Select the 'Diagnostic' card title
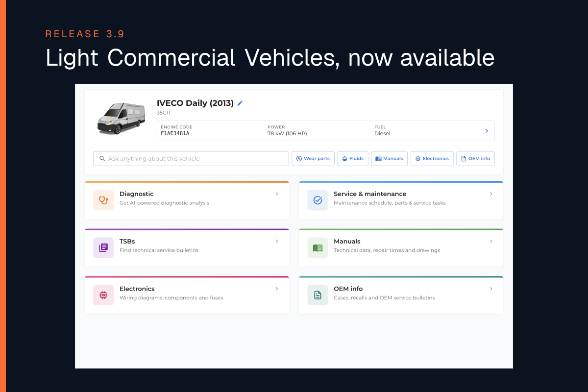Screen dimensions: 588x392 coord(137,194)
